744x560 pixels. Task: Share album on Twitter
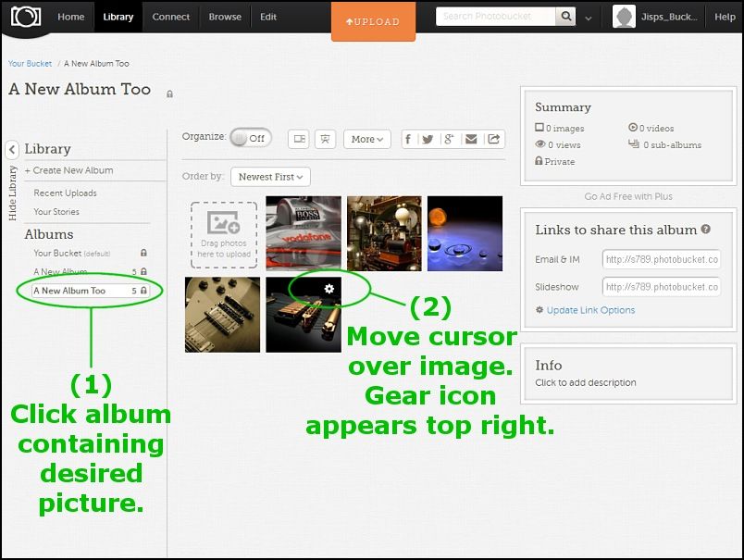428,139
